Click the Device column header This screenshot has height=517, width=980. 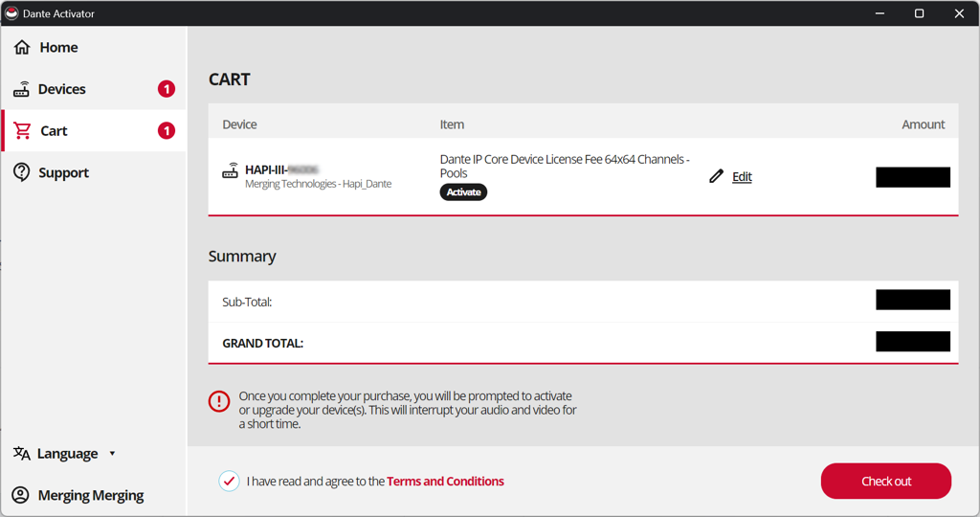coord(239,124)
